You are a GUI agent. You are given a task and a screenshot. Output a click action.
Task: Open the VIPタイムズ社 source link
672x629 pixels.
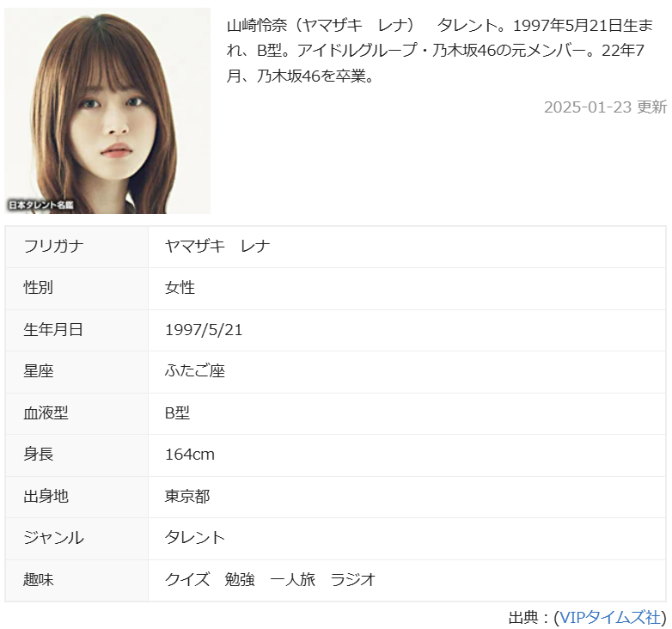click(x=610, y=618)
